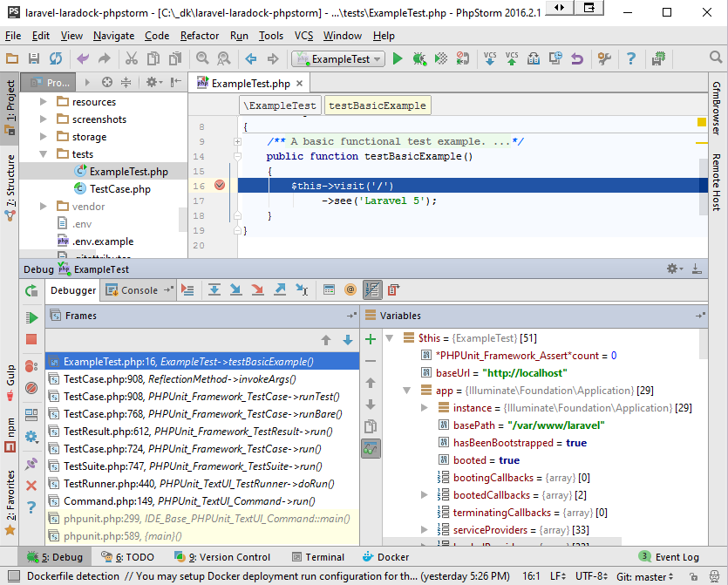Click Step Over in the debugger toolbar
This screenshot has width=728, height=585.
click(214, 290)
